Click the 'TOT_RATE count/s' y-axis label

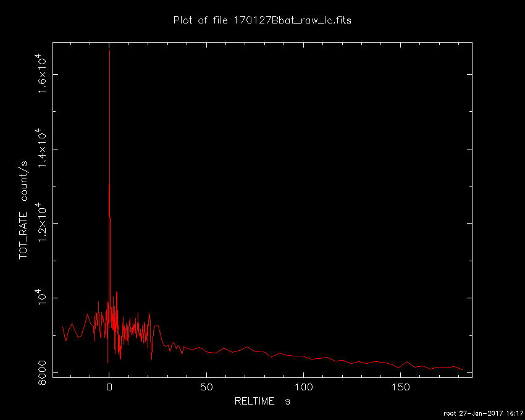[x=23, y=210]
